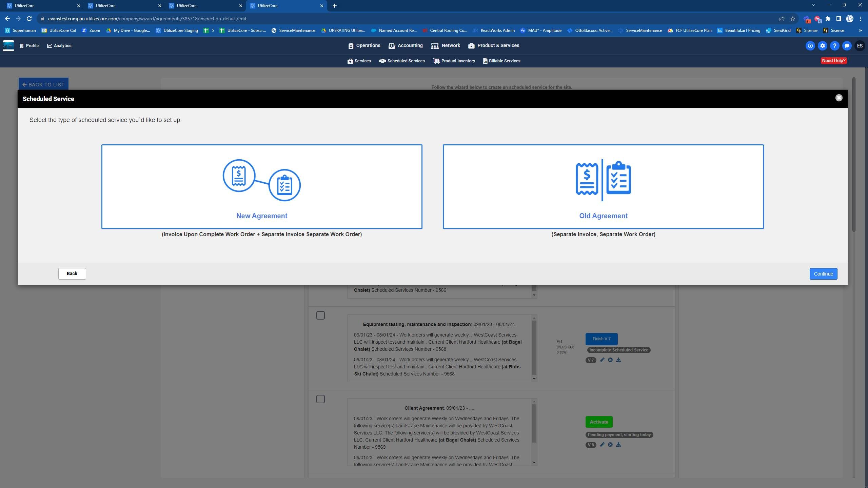The width and height of the screenshot is (868, 488).
Task: Bookmark page with star icon
Action: [792, 19]
